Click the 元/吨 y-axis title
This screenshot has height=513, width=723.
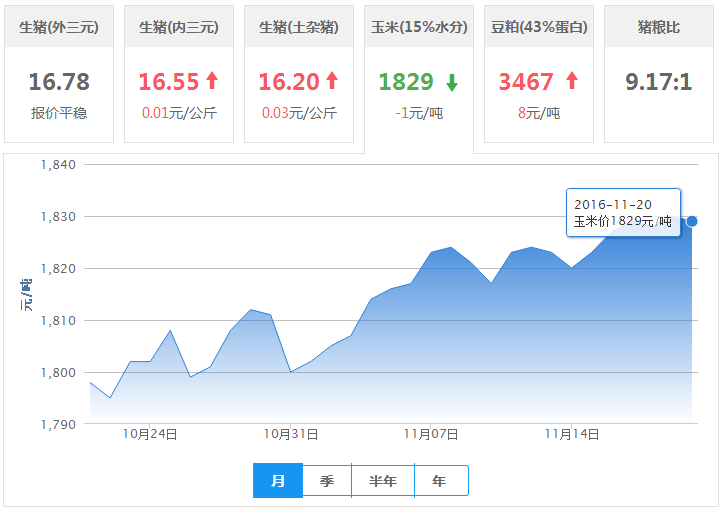(x=26, y=295)
